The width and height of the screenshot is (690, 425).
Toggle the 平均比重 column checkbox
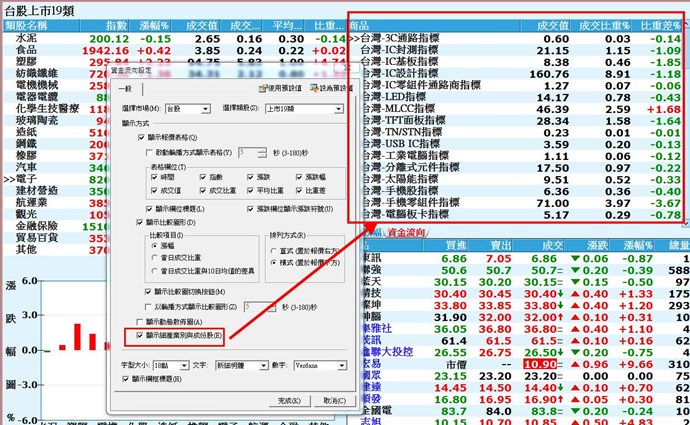pyautogui.click(x=250, y=191)
